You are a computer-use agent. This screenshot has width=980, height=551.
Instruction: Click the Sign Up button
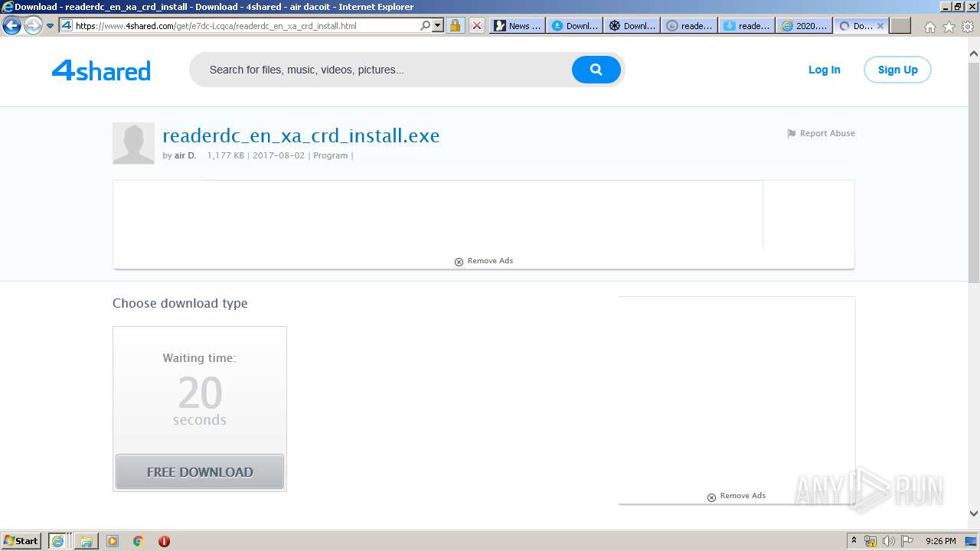897,70
